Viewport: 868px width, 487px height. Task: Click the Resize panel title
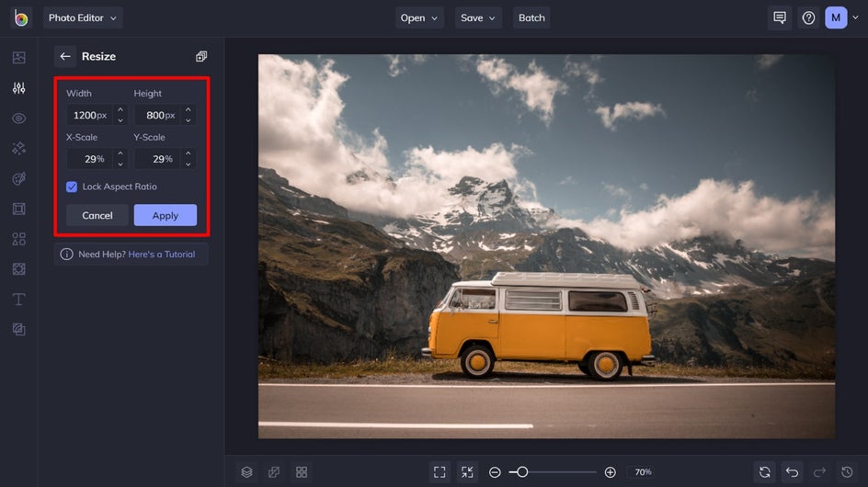click(x=98, y=56)
